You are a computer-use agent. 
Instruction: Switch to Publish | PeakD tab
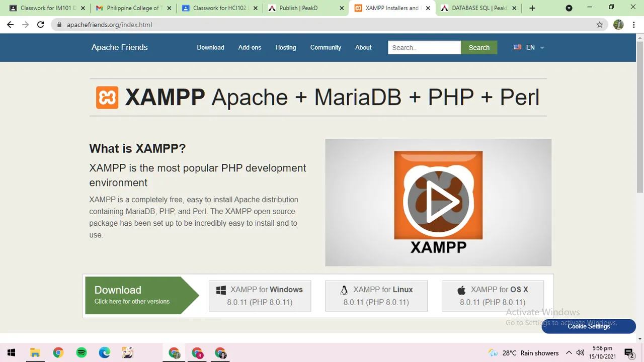point(306,8)
